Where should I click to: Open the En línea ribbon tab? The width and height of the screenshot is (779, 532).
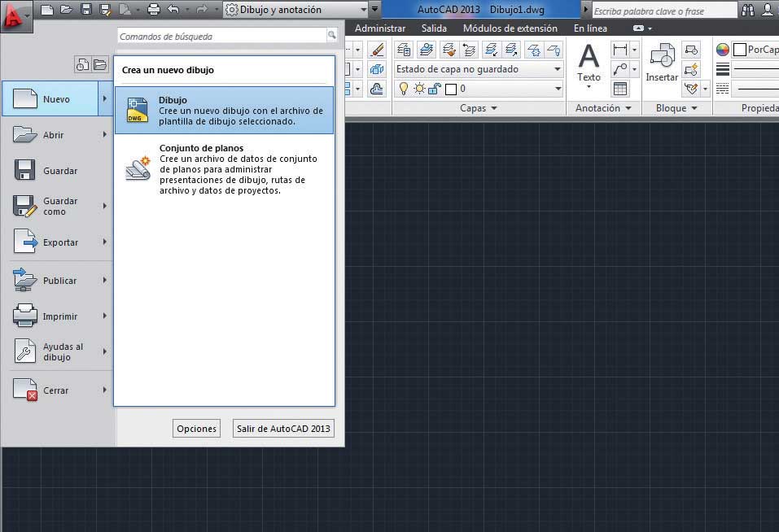(590, 28)
